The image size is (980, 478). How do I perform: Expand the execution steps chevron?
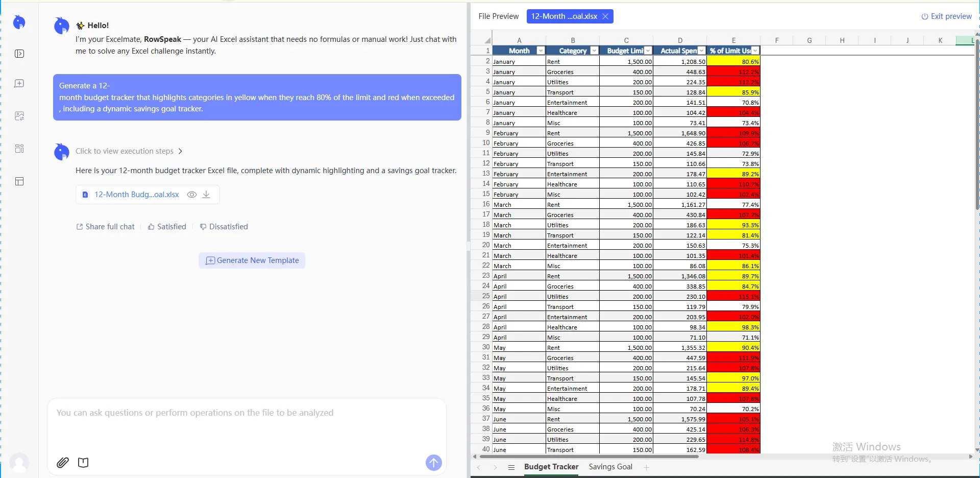tap(180, 151)
